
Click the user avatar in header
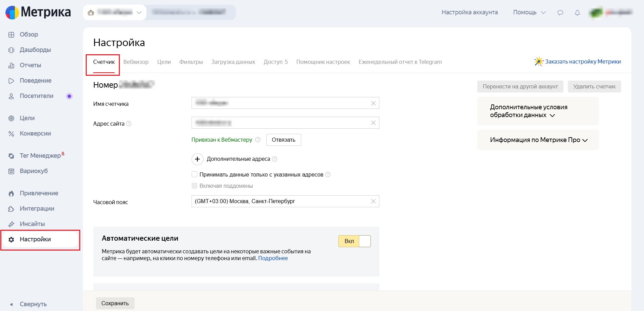click(x=596, y=13)
